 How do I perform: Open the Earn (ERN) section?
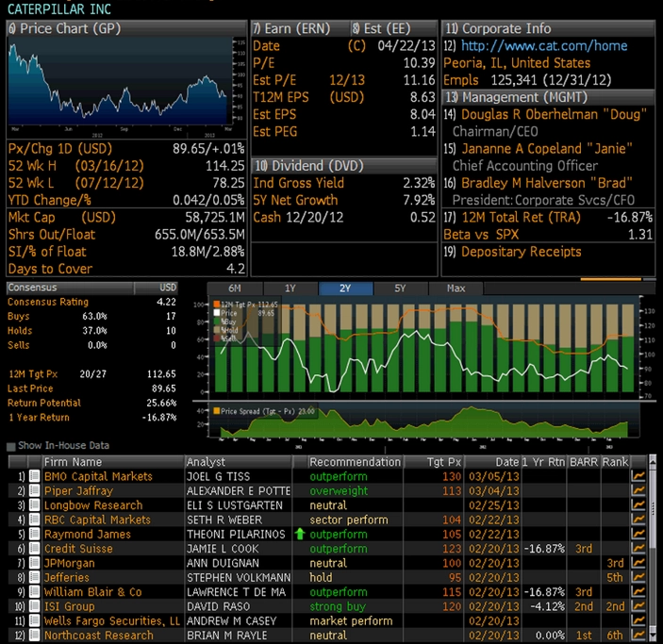(300, 28)
